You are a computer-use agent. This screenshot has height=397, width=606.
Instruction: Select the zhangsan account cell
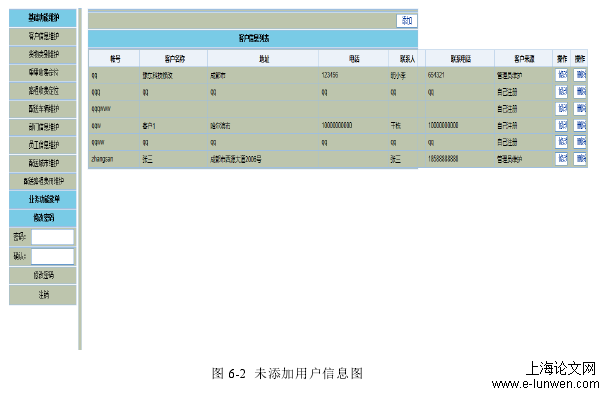coord(114,159)
